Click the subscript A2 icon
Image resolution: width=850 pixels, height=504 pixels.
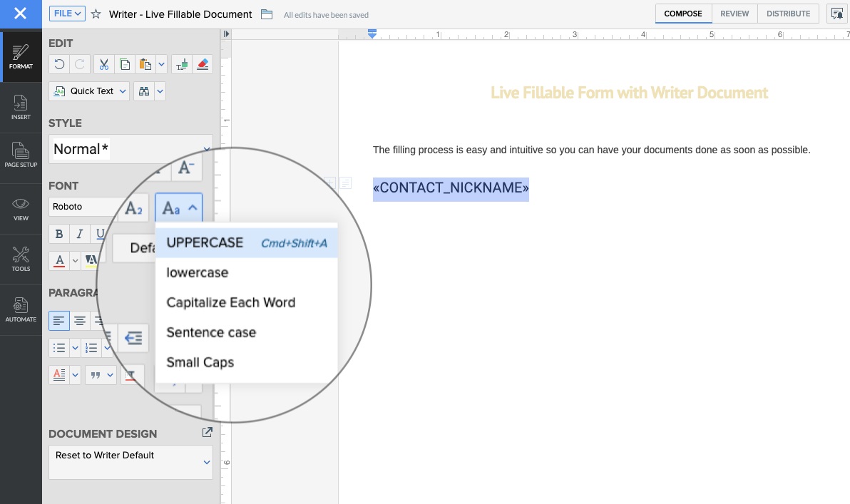coord(133,208)
